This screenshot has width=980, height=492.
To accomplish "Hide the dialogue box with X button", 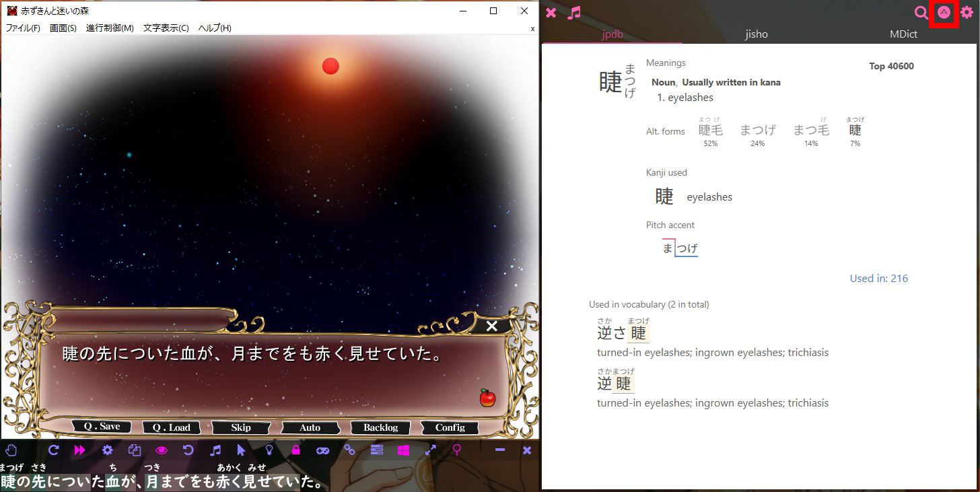I will pyautogui.click(x=492, y=326).
